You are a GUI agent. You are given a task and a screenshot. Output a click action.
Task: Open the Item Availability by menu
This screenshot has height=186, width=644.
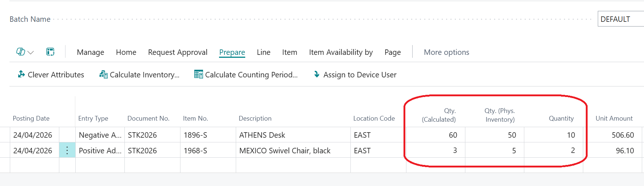point(341,52)
